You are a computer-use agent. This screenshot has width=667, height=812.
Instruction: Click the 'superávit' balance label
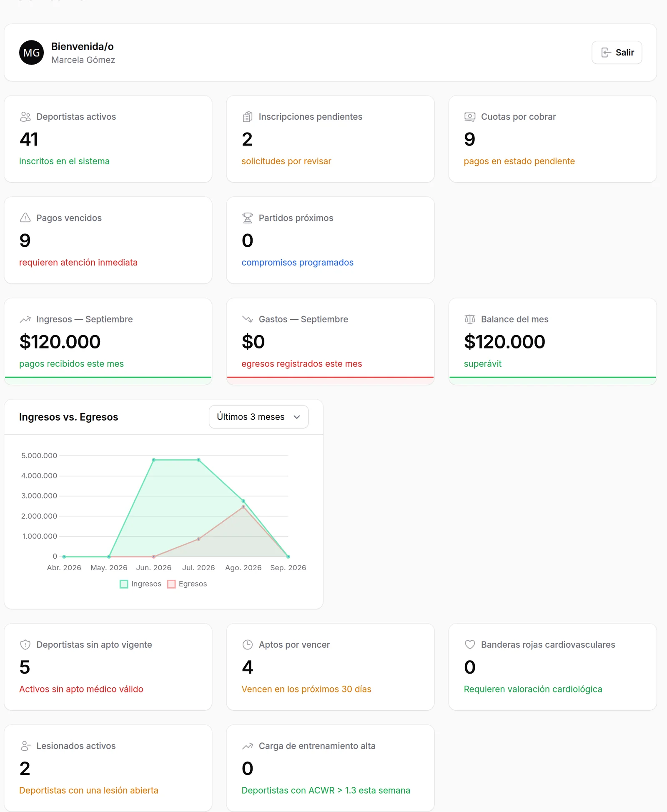(x=482, y=364)
